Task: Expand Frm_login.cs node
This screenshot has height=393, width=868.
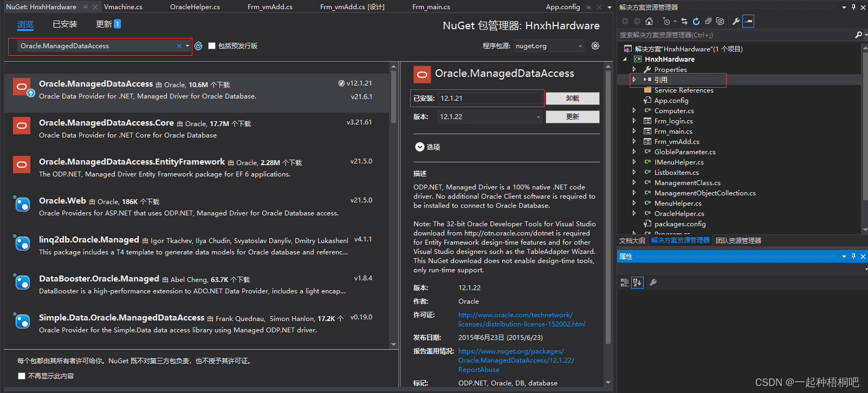Action: click(x=634, y=121)
